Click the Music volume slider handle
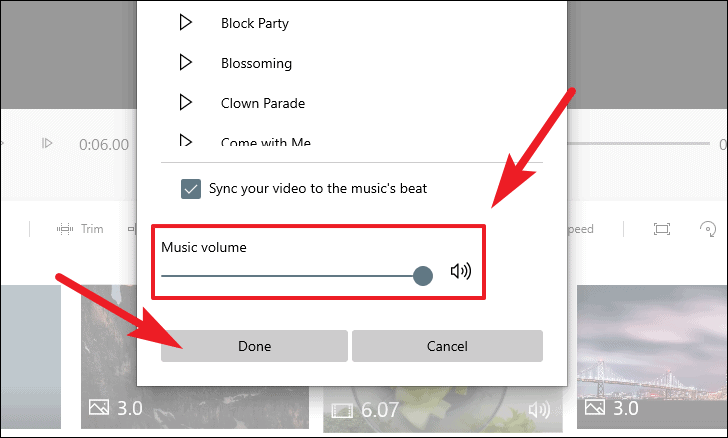 (x=422, y=276)
